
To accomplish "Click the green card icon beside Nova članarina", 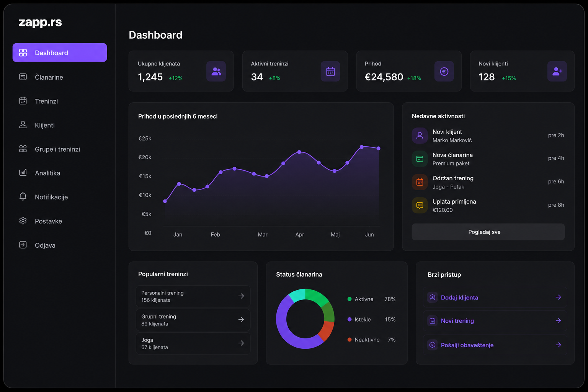I will coord(420,159).
